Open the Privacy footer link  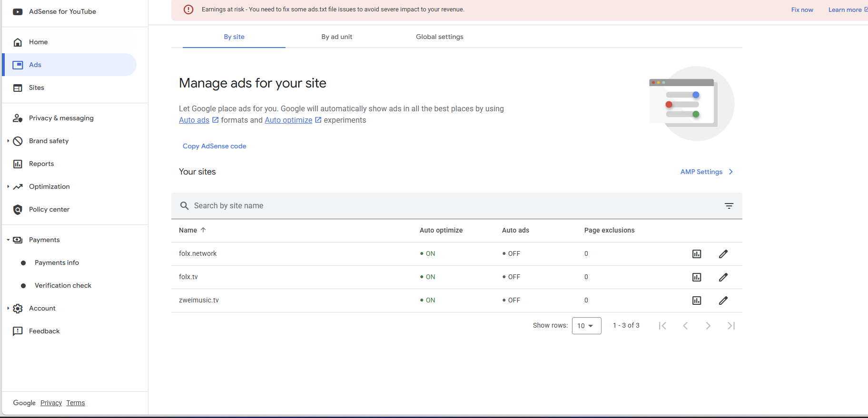click(51, 403)
